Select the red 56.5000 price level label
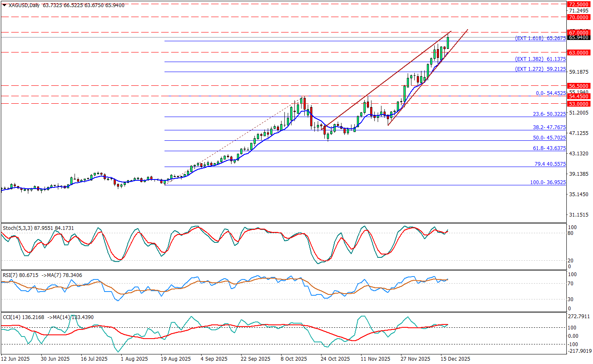The image size is (593, 364). (579, 86)
